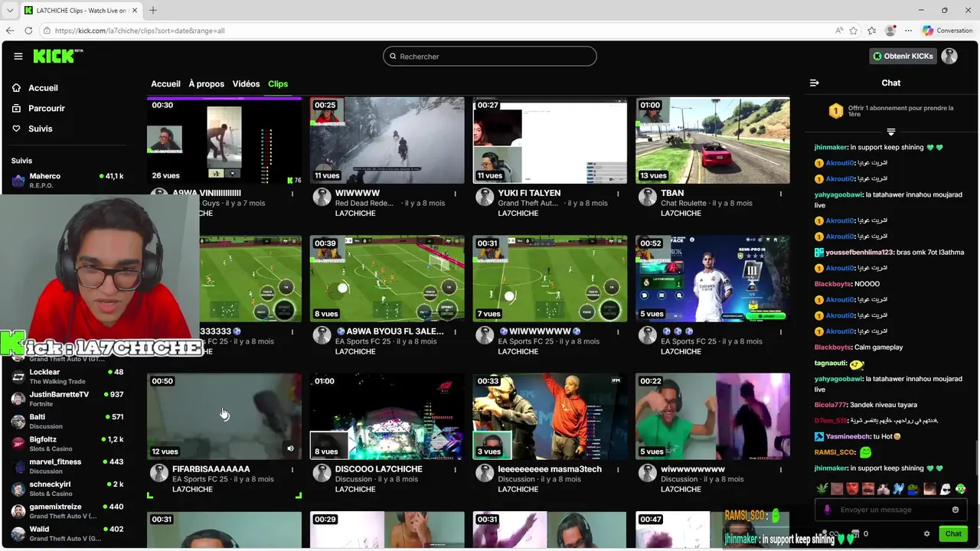The image size is (980, 551).
Task: Reload the page with refresh icon
Action: tap(28, 31)
